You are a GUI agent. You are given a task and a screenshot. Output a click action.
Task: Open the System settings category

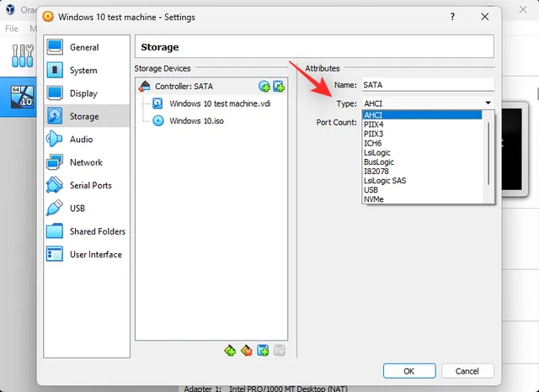(x=83, y=71)
